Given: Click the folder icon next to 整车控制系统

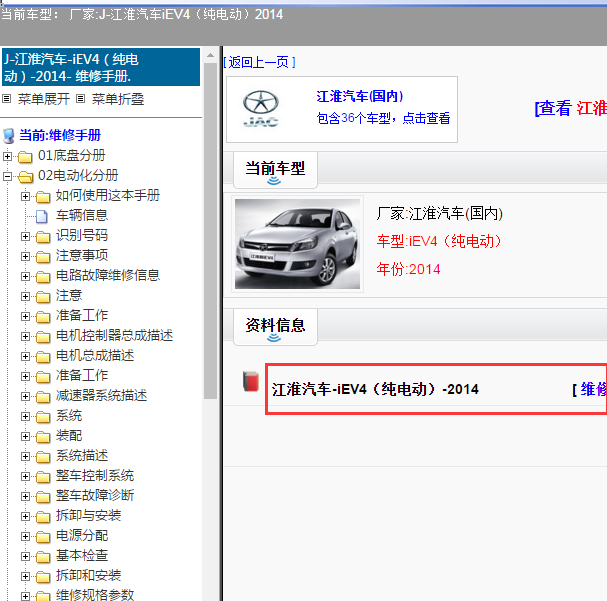Looking at the screenshot, I should [x=43, y=477].
